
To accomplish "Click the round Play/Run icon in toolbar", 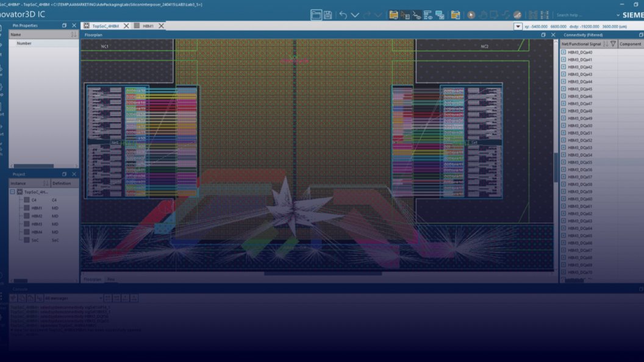I will click(x=471, y=15).
